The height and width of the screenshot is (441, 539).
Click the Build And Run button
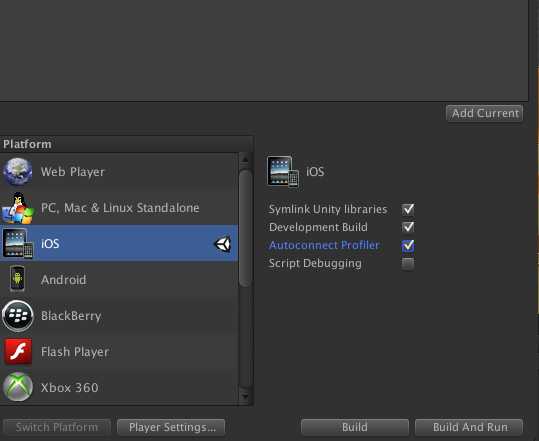click(x=469, y=427)
